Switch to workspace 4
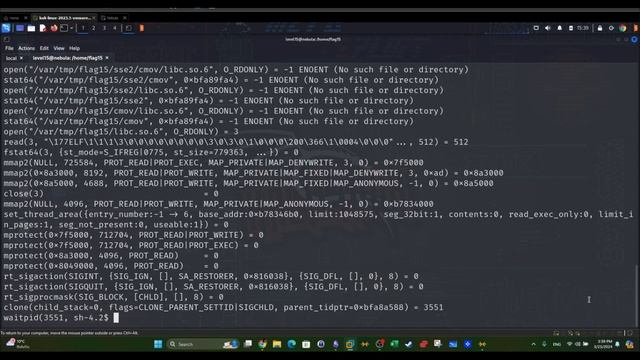Viewport: 640px width, 360px height. tap(115, 28)
